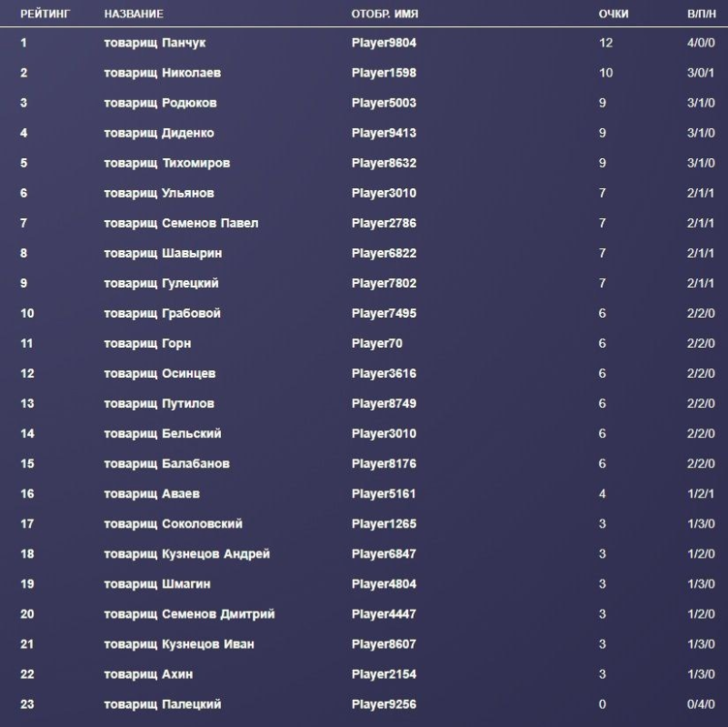Click the РЕЙТИНГ column header

click(44, 14)
